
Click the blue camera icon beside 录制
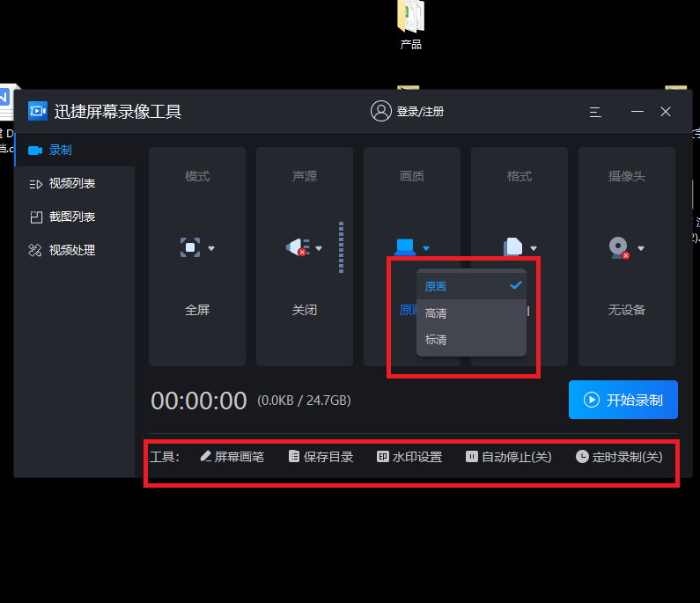[35, 151]
